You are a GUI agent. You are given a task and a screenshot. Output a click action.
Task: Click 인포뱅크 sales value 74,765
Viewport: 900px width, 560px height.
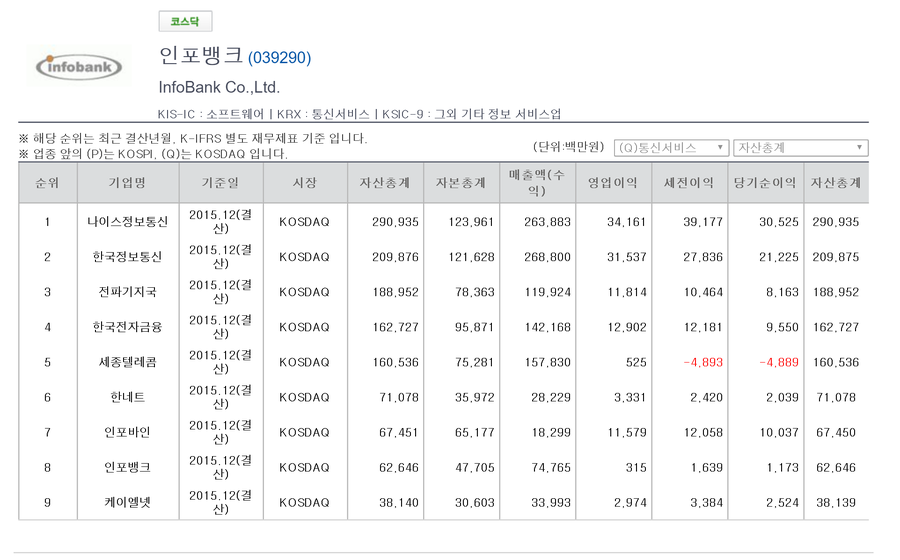pyautogui.click(x=551, y=468)
